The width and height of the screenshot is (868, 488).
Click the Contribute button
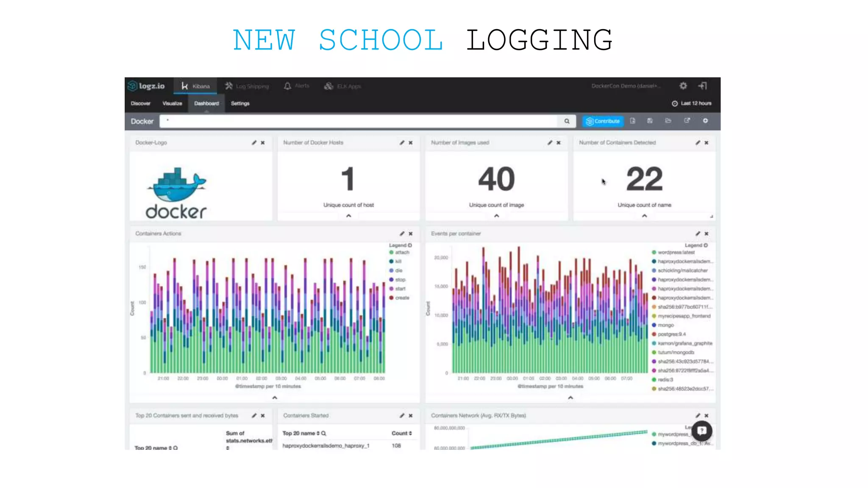[x=603, y=121]
